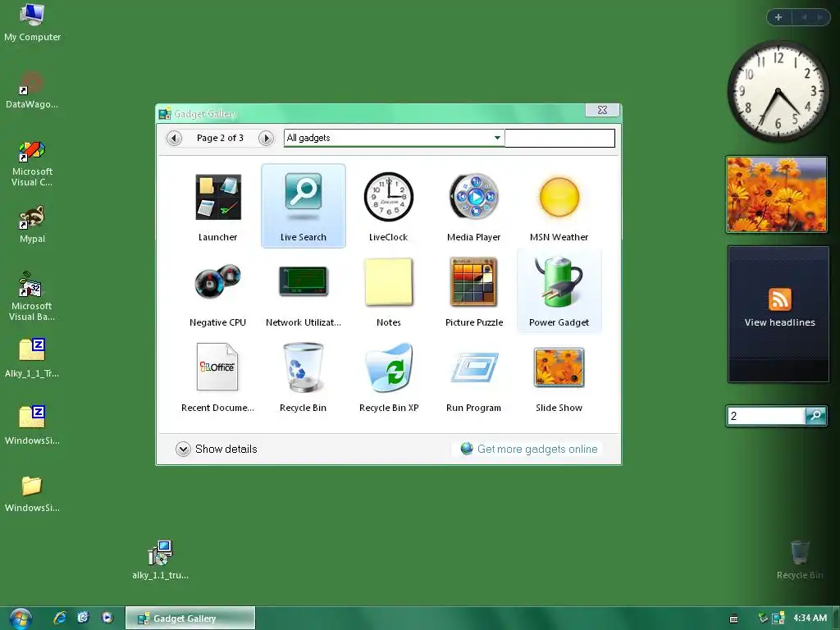The image size is (840, 630).
Task: Click the taskbar clock 4:34 AM
Action: click(x=810, y=618)
